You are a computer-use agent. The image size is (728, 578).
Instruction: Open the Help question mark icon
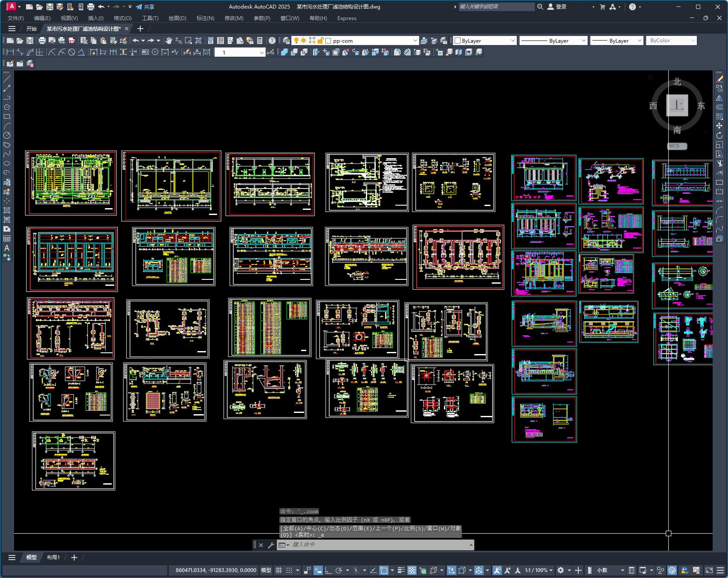tap(272, 41)
